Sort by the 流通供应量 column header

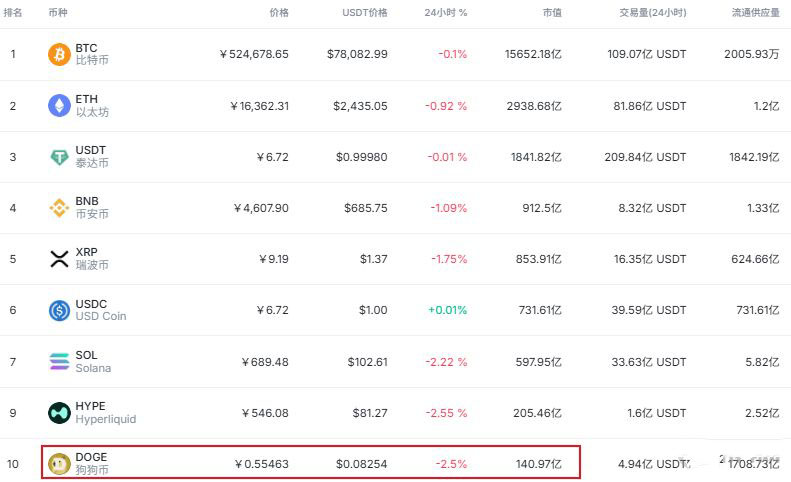756,13
